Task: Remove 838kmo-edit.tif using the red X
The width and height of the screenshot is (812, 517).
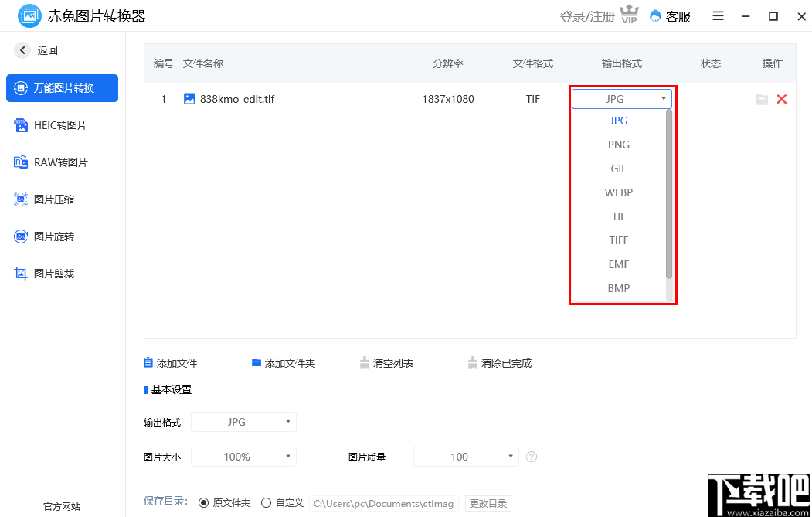Action: click(x=780, y=99)
